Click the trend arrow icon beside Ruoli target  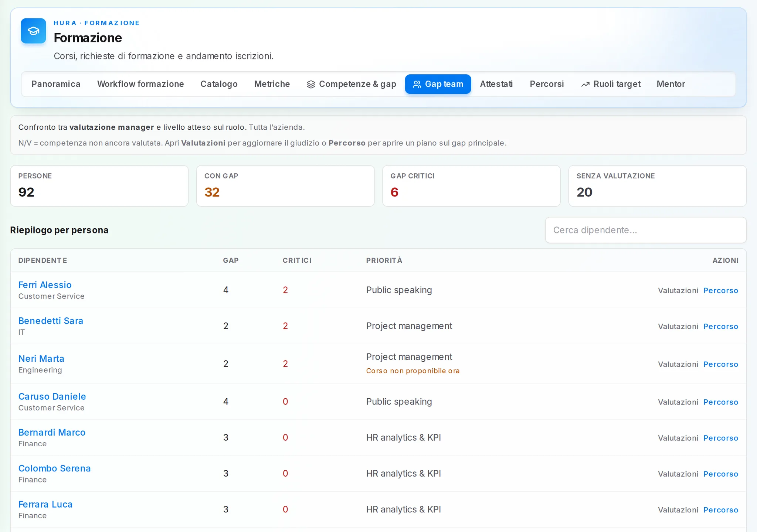(585, 85)
